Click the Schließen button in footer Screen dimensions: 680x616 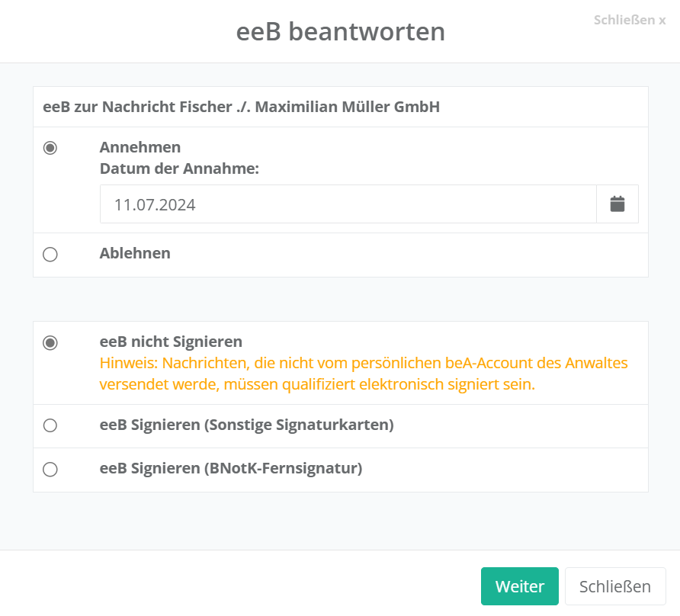(x=614, y=586)
